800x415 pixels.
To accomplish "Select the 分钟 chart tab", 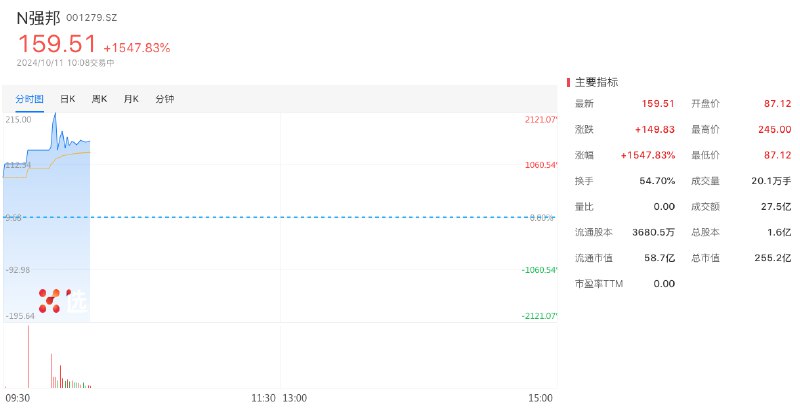I will pyautogui.click(x=164, y=99).
